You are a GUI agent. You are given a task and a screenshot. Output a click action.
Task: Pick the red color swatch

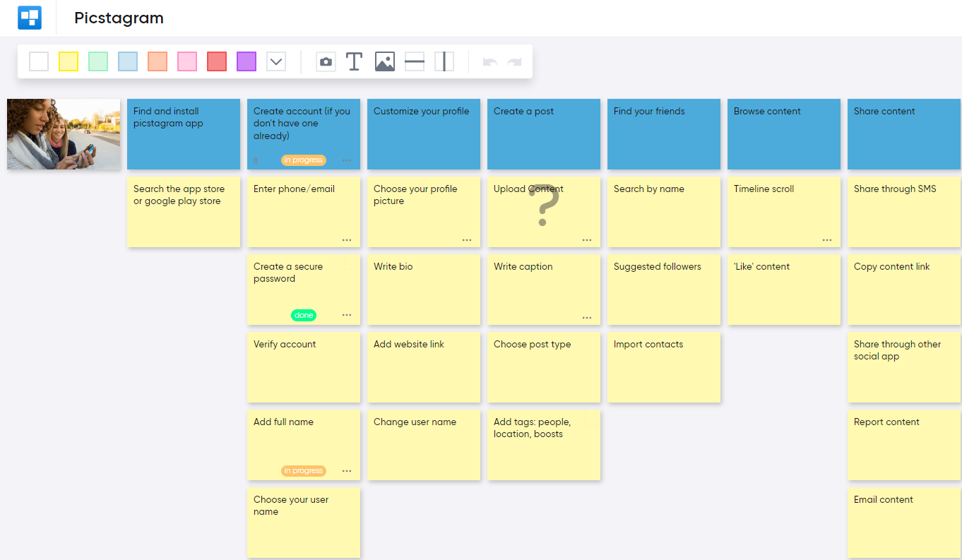217,61
